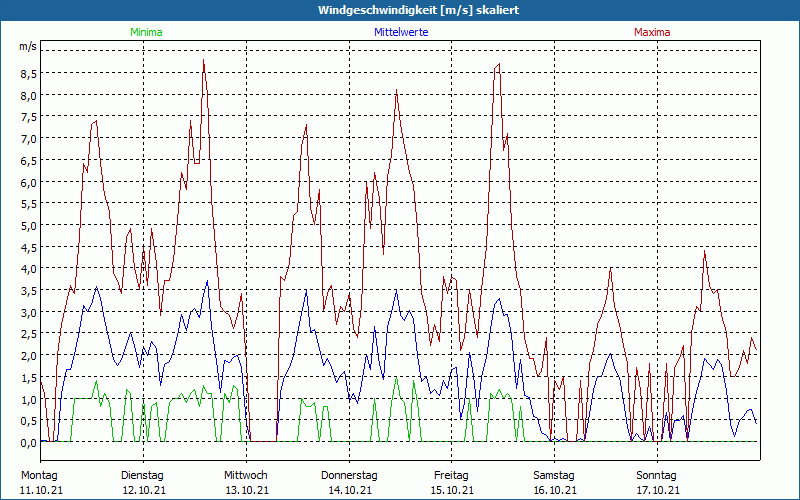Screen dimensions: 800x500
Task: Click the 2,0 y-axis value
Action: point(28,355)
